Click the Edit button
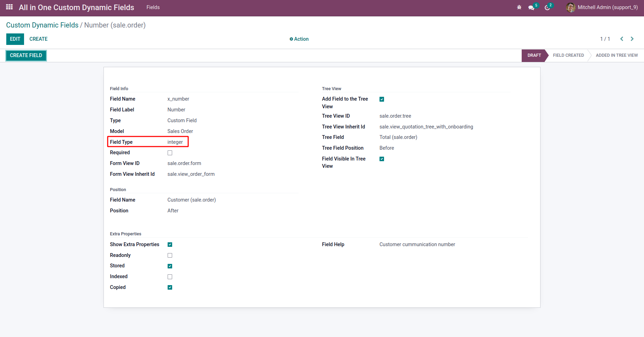 click(15, 39)
